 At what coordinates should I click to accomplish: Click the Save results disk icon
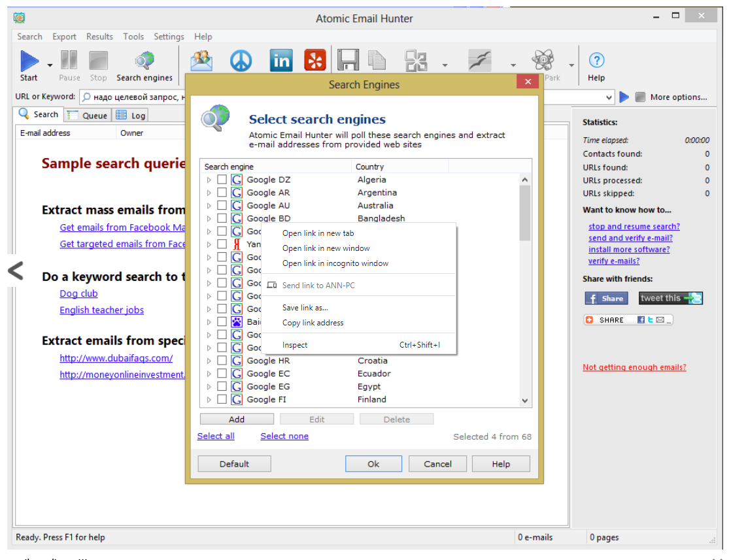coord(348,59)
